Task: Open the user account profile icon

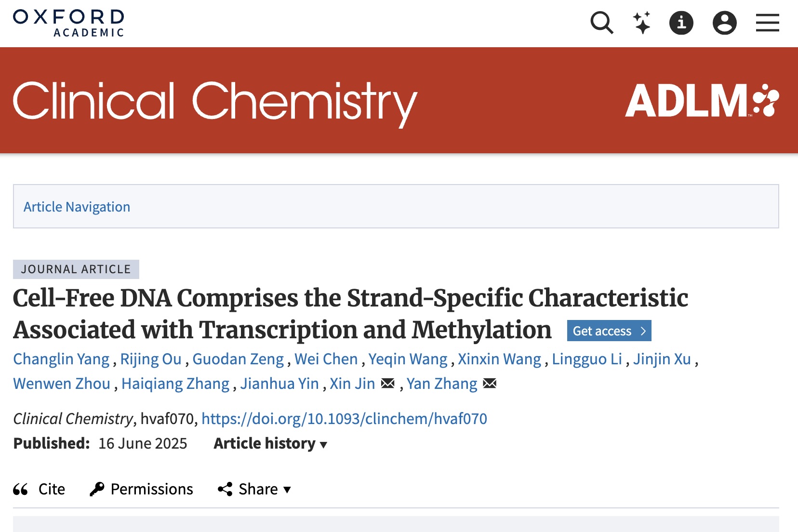Action: (x=725, y=23)
